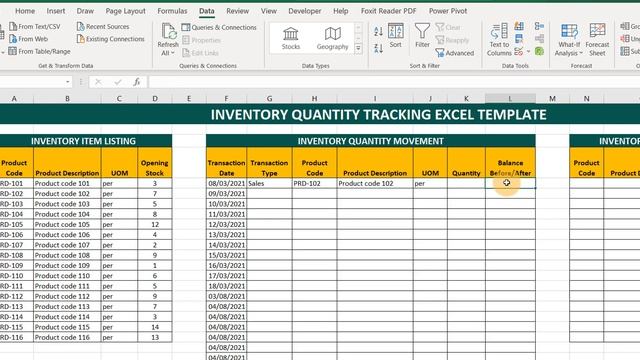Select column header H

(314, 98)
